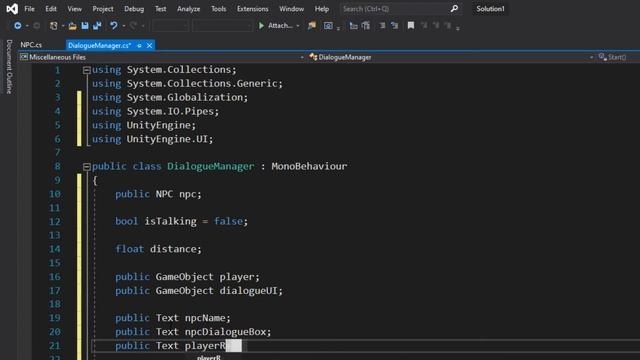
Task: Click the Attach start debugging button
Action: 276,26
